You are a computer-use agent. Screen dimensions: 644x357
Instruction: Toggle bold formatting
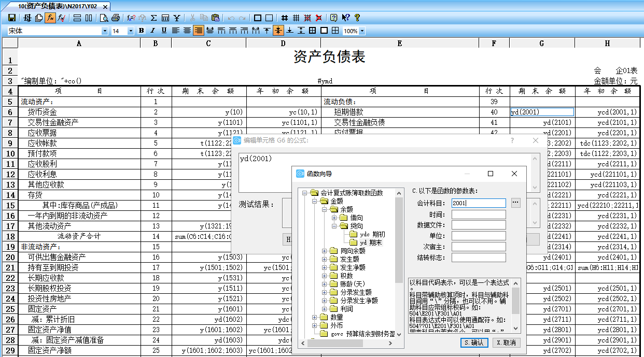coord(141,30)
